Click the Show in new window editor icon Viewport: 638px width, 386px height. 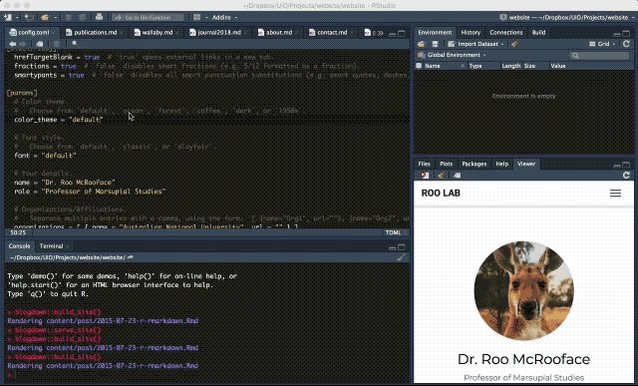39,44
